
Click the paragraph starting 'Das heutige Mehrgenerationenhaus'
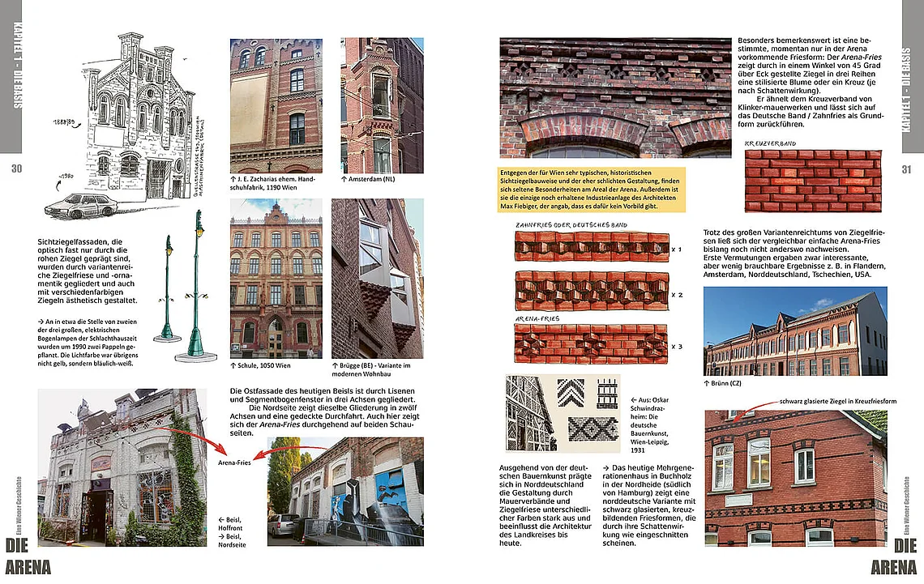(649, 505)
